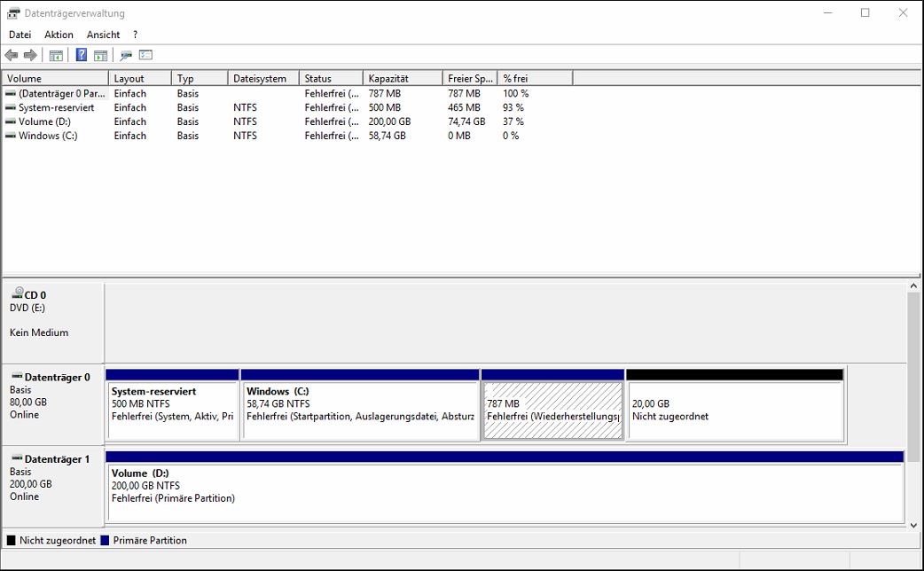Open the settings checklist toolbar icon
This screenshot has height=571, width=924.
146,55
